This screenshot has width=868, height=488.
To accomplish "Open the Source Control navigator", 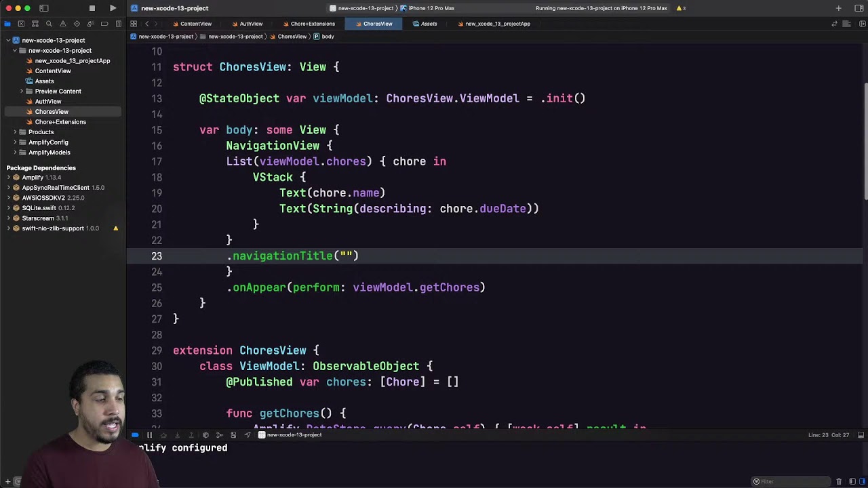I will [21, 24].
